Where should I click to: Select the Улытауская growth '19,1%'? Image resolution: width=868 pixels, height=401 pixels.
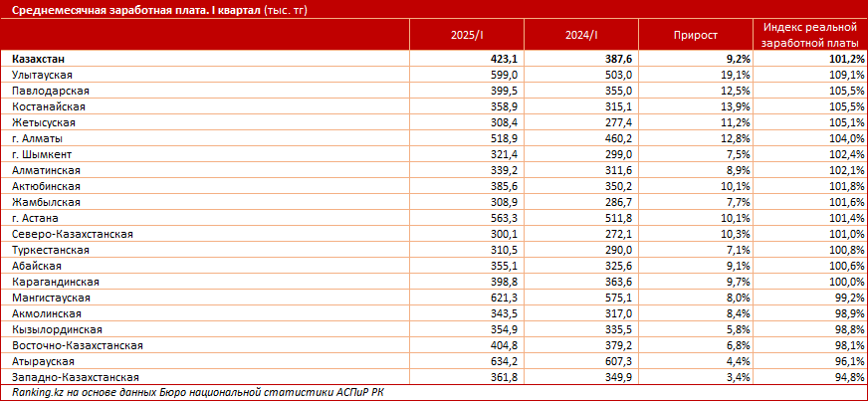tap(734, 75)
